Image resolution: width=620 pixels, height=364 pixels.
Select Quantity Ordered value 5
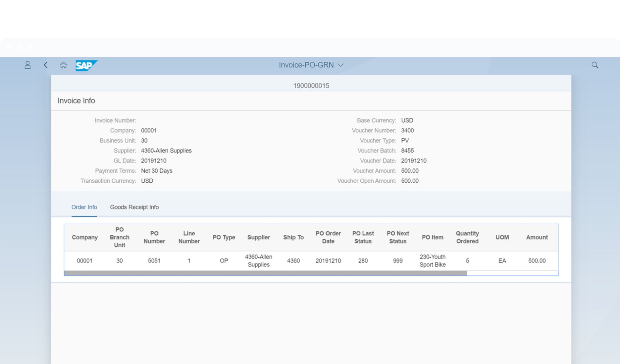(467, 261)
